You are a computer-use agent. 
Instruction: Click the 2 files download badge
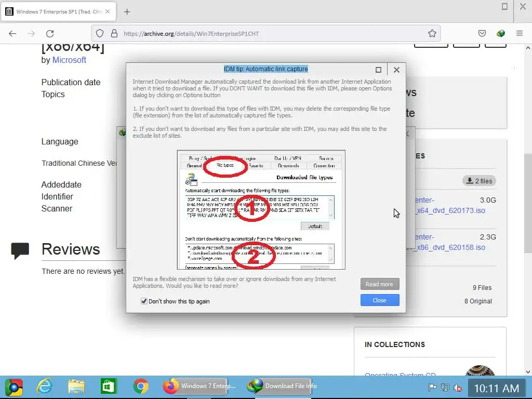(x=479, y=181)
